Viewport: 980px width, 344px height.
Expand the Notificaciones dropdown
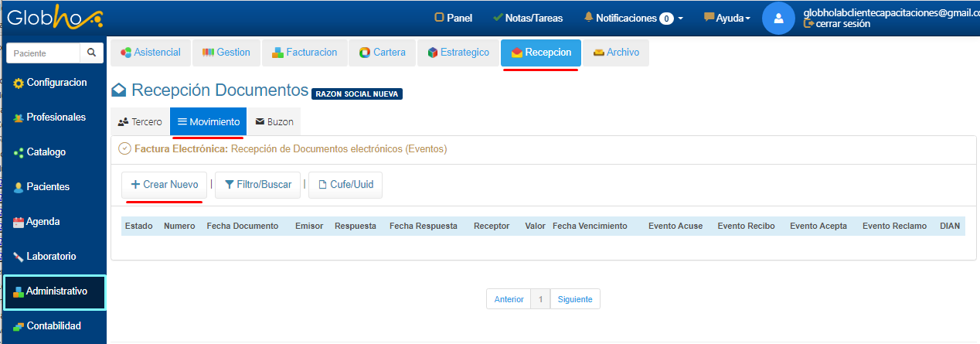click(633, 18)
